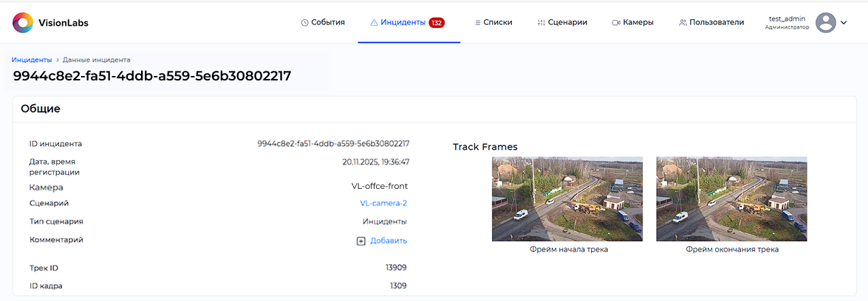
Task: Click the Фрейм начала трека caption
Action: [567, 249]
